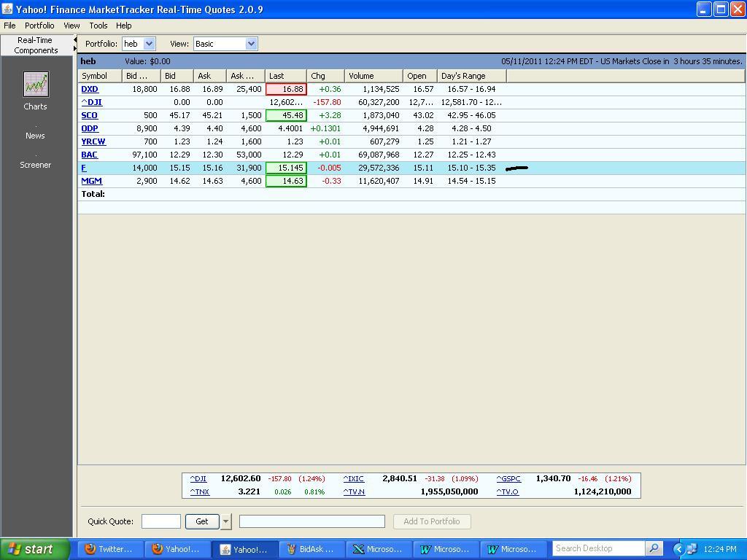The image size is (747, 560).
Task: Click the Search Desktop field
Action: click(598, 548)
